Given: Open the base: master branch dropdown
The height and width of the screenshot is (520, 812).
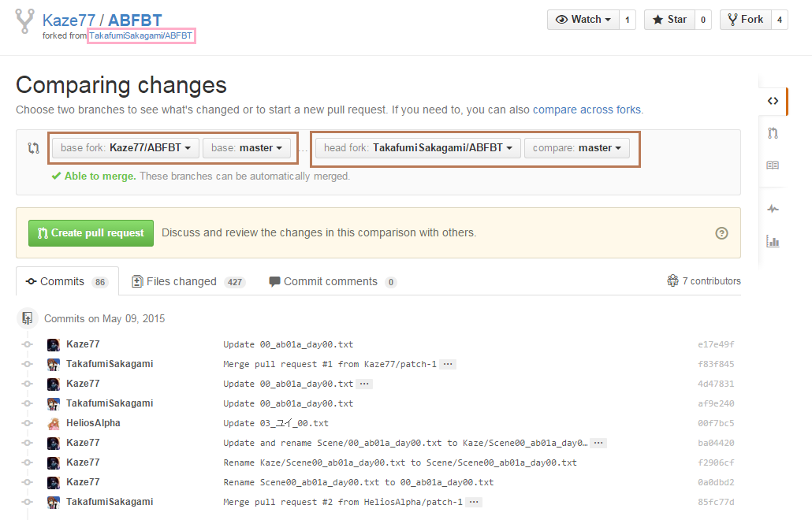Looking at the screenshot, I should pos(247,148).
